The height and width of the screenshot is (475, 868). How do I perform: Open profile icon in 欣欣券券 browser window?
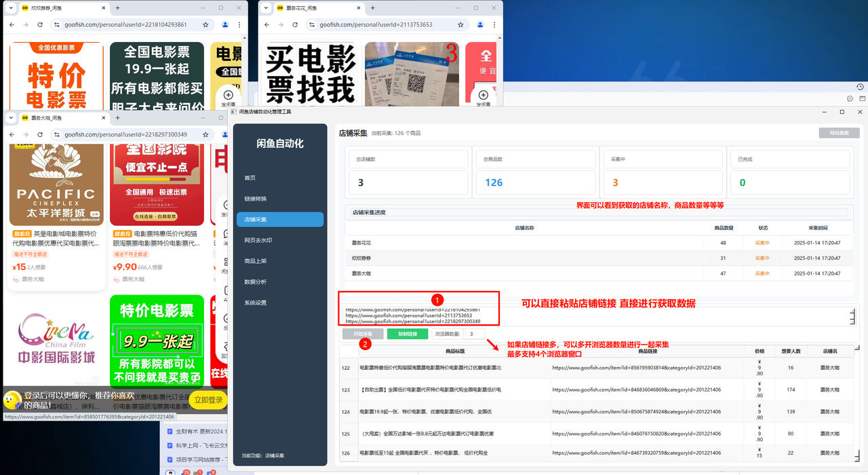point(226,24)
